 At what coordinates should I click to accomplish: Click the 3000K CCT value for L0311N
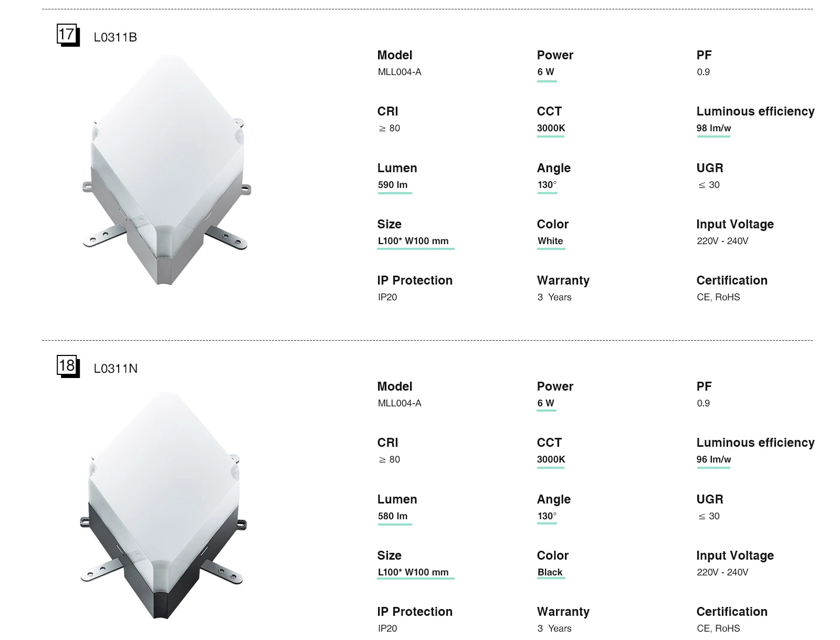pos(551,459)
